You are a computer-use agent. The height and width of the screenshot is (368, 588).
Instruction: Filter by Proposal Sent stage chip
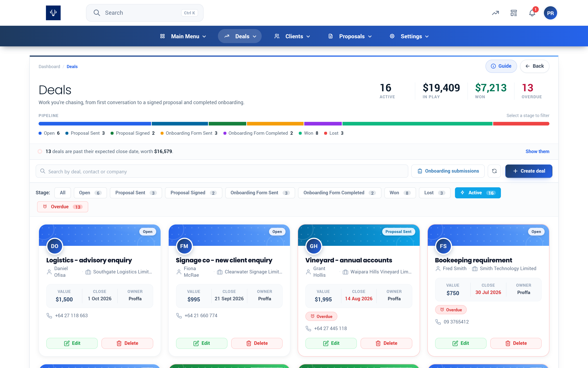136,193
